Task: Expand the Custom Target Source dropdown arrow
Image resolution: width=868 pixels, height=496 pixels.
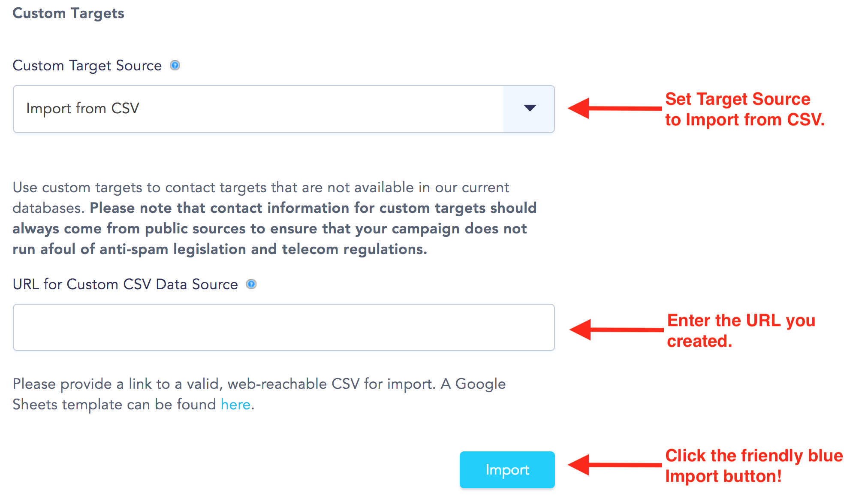Action: point(529,109)
